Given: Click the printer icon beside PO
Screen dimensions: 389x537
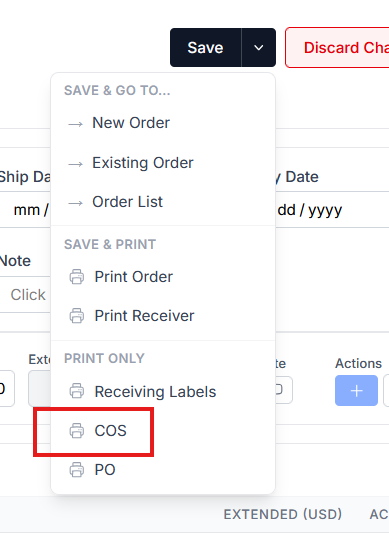Looking at the screenshot, I should 77,470.
